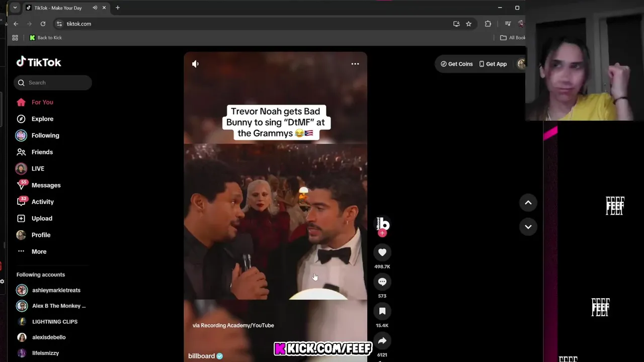Click the TikTok logo
Viewport: 644px width, 362px height.
coord(39,62)
